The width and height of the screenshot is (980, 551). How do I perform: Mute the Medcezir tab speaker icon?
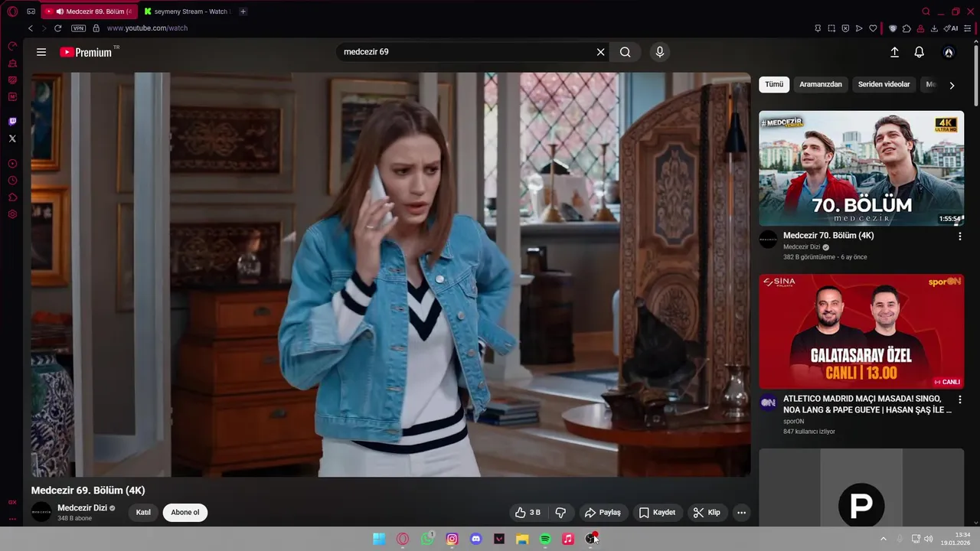60,11
